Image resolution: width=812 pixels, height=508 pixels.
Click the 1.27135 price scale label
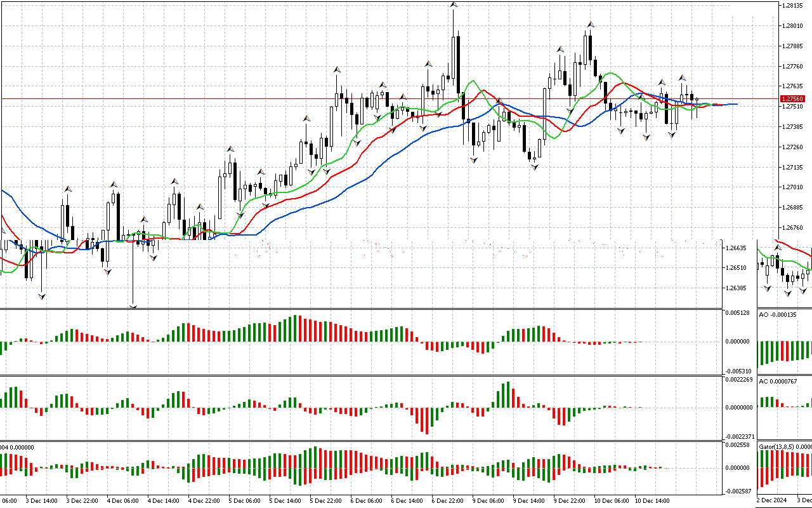(x=792, y=168)
